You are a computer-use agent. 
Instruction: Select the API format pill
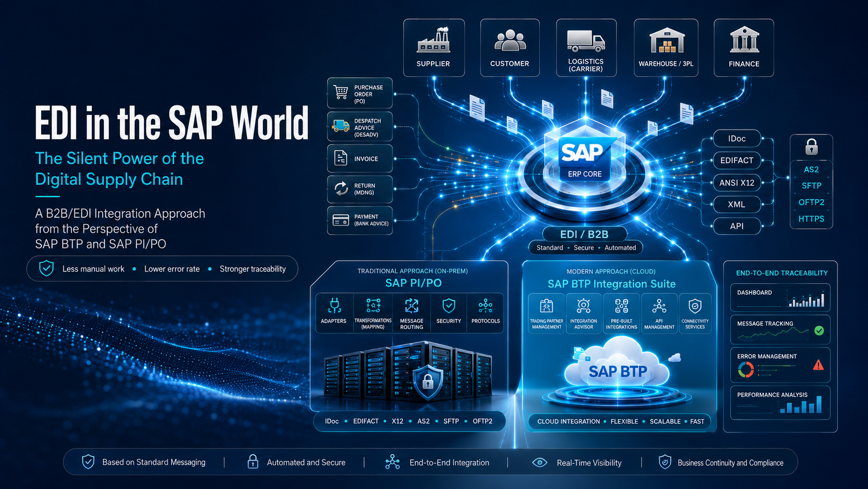(737, 227)
